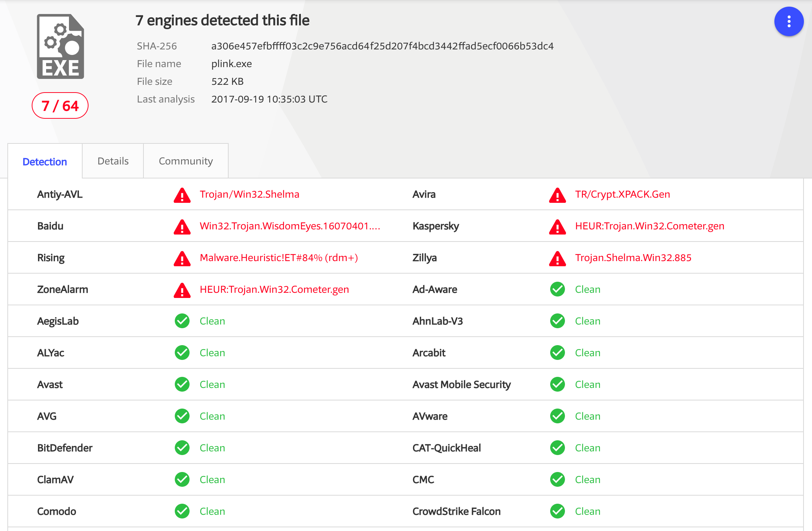Click the green check icon for ALYac

pyautogui.click(x=182, y=353)
